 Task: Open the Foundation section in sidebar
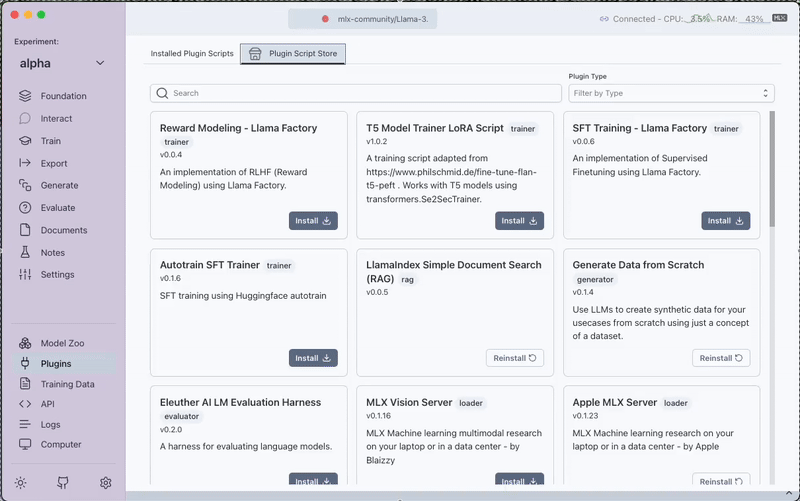point(62,96)
